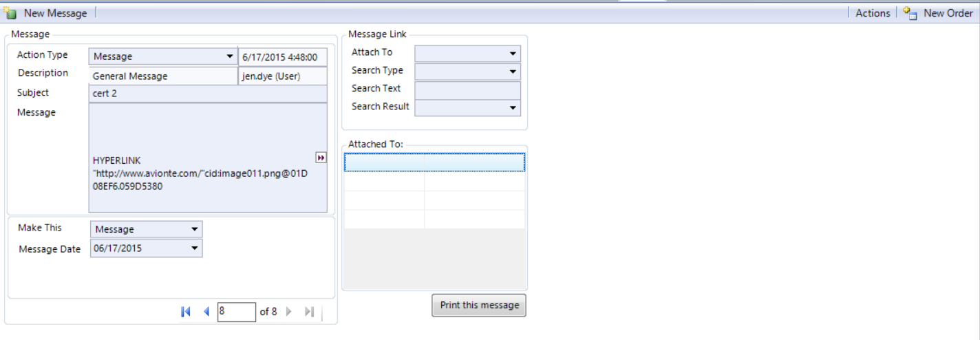Screen dimensions: 980x340
Task: Click the Search Text input field
Action: point(467,90)
